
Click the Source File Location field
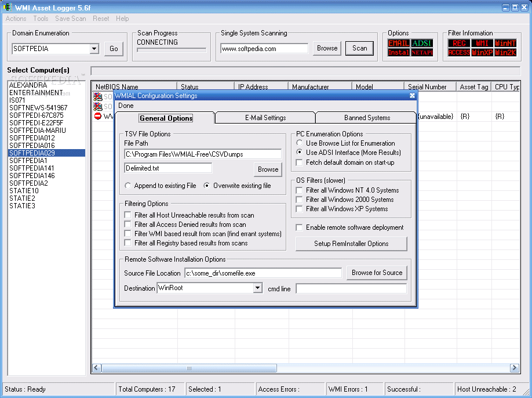point(263,273)
